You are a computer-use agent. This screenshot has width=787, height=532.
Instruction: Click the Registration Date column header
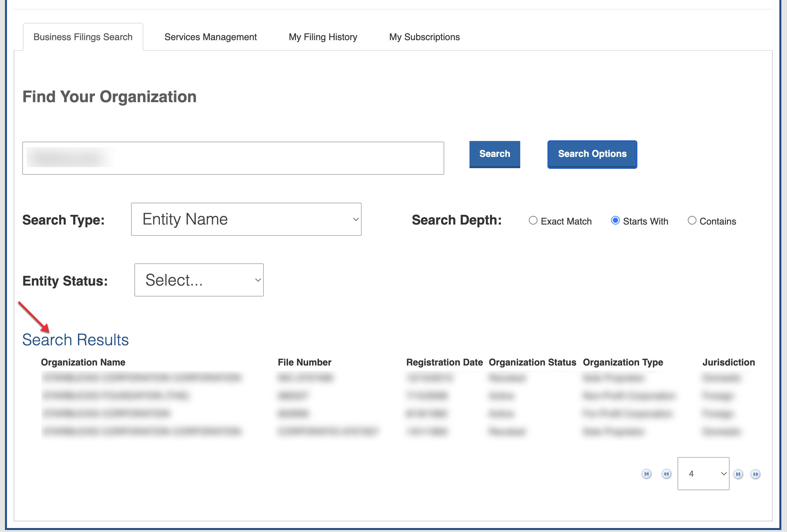tap(444, 362)
